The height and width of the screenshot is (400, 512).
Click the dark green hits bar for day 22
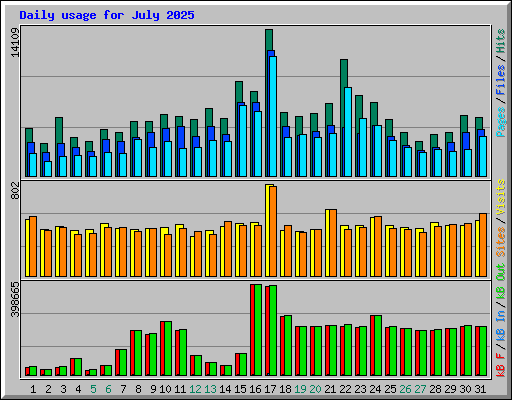click(x=344, y=73)
